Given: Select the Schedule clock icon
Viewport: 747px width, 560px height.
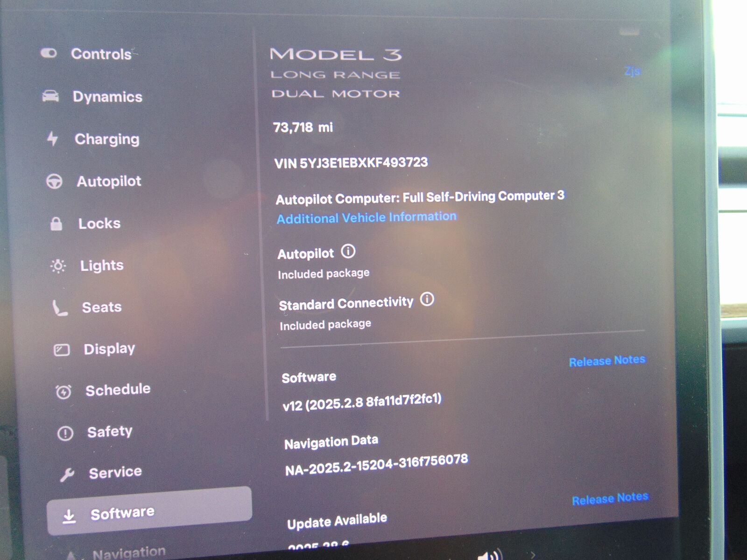Looking at the screenshot, I should 63,392.
